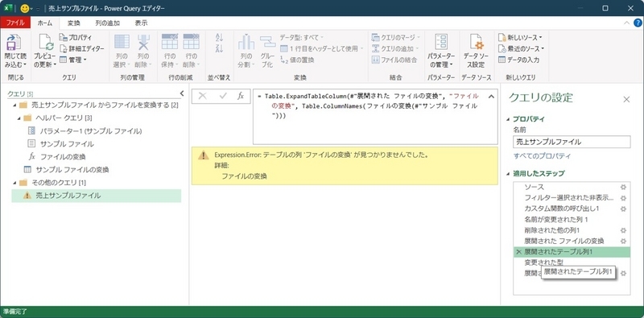Collapse the その他のクエリ [1] folder
The height and width of the screenshot is (318, 644).
click(14, 182)
